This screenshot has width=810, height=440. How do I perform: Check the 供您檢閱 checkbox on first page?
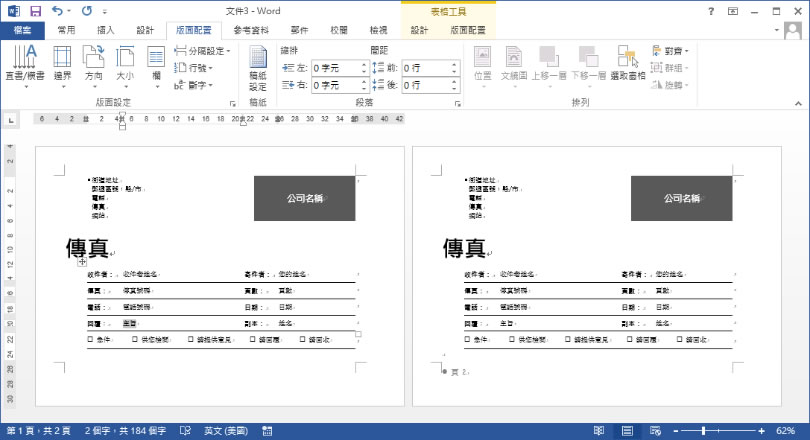[x=135, y=340]
